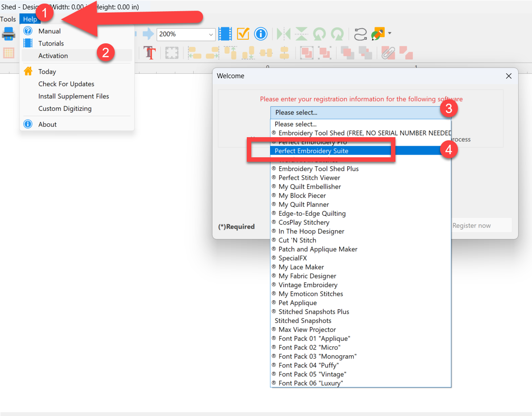Click the blue info circle toolbar icon
Viewport: 532px width, 416px height.
coord(261,34)
